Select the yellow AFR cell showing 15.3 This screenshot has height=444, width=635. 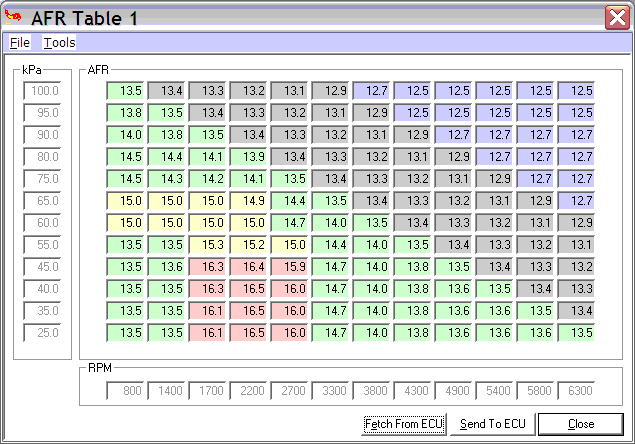(208, 245)
